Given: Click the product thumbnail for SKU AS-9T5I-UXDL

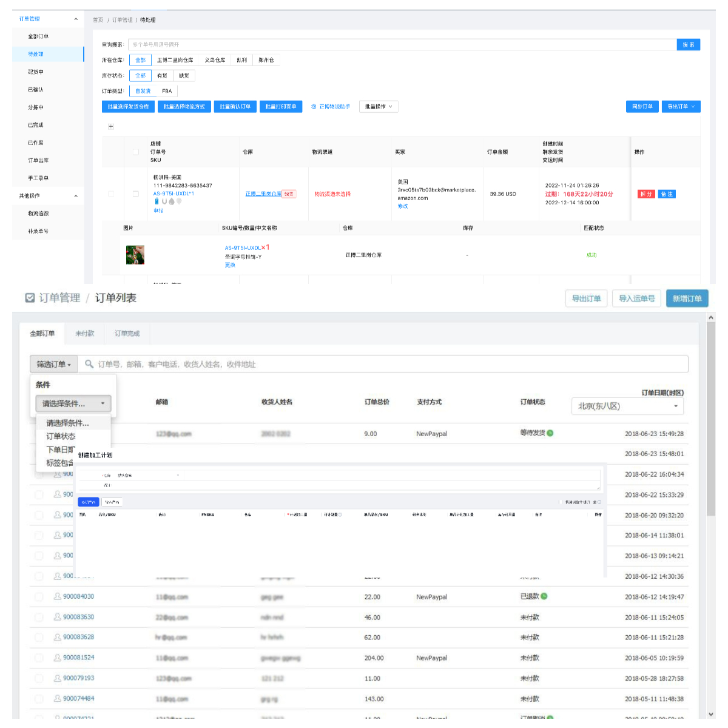Looking at the screenshot, I should click(135, 255).
